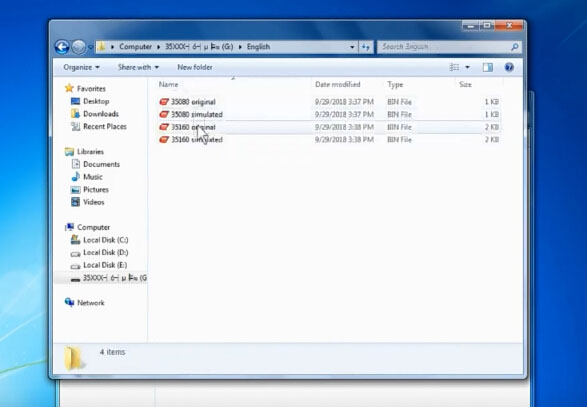The image size is (587, 407).
Task: Open the Organize menu
Action: point(82,67)
